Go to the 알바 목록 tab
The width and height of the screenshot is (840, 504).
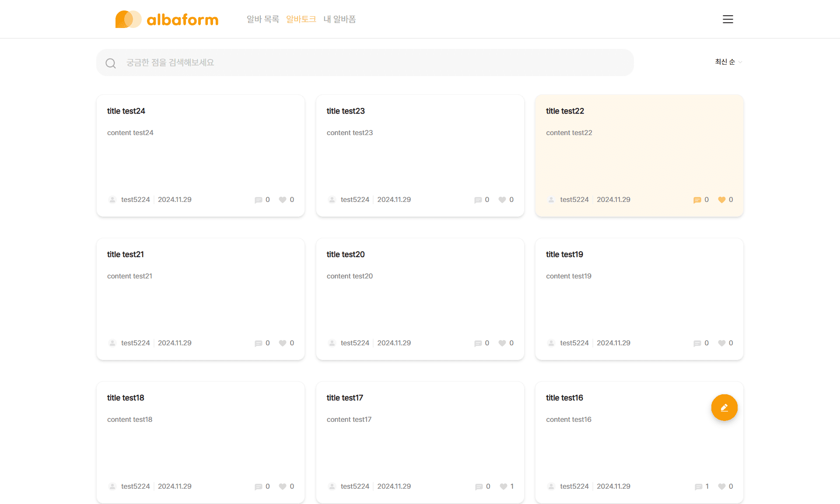point(262,19)
